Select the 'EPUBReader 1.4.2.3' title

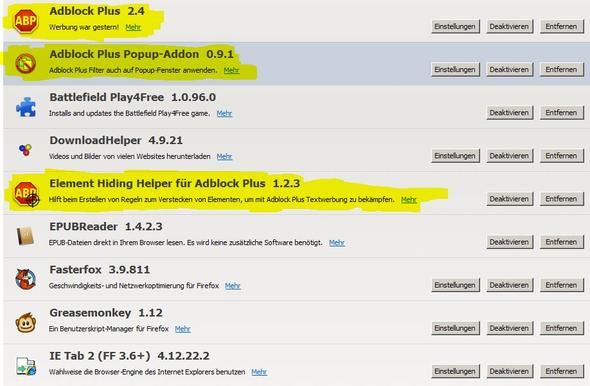point(106,226)
